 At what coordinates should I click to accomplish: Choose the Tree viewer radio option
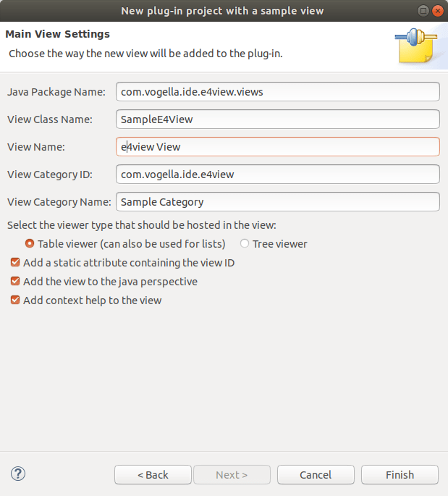pos(245,244)
